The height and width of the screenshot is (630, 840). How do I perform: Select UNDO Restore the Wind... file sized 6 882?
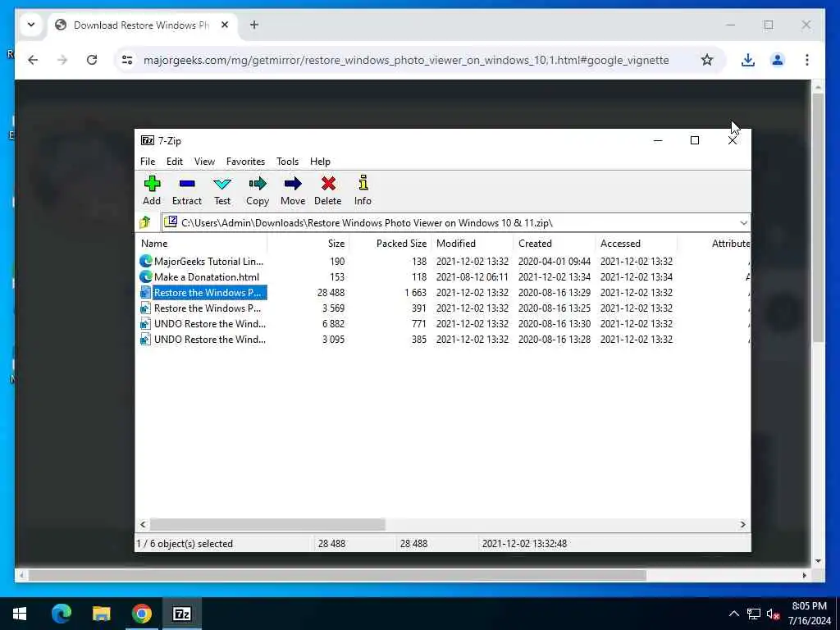pyautogui.click(x=209, y=323)
